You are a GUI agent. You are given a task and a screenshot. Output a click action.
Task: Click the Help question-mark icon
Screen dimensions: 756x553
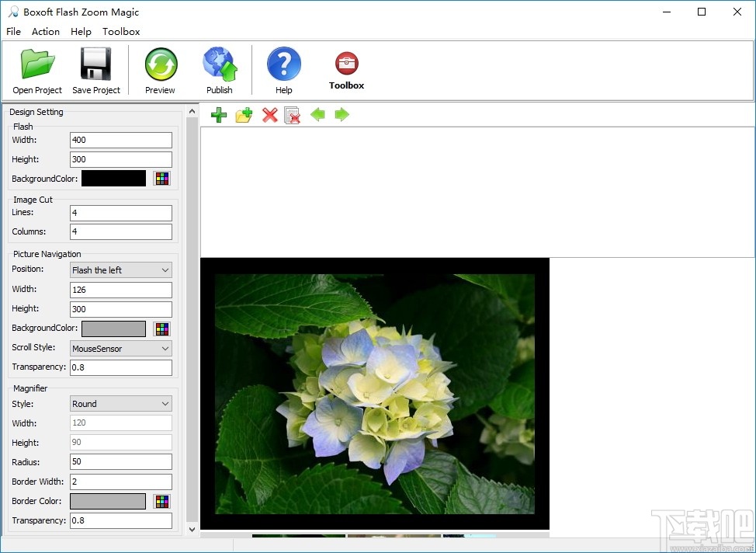283,62
